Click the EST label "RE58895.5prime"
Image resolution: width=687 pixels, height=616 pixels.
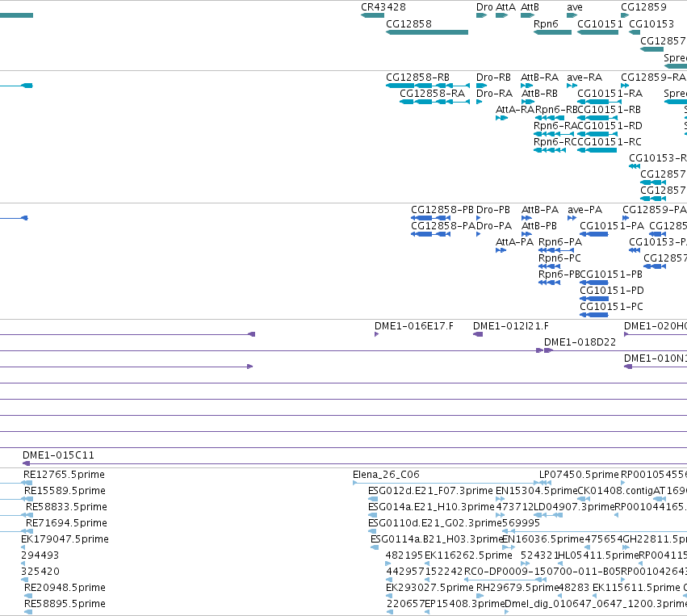65,604
